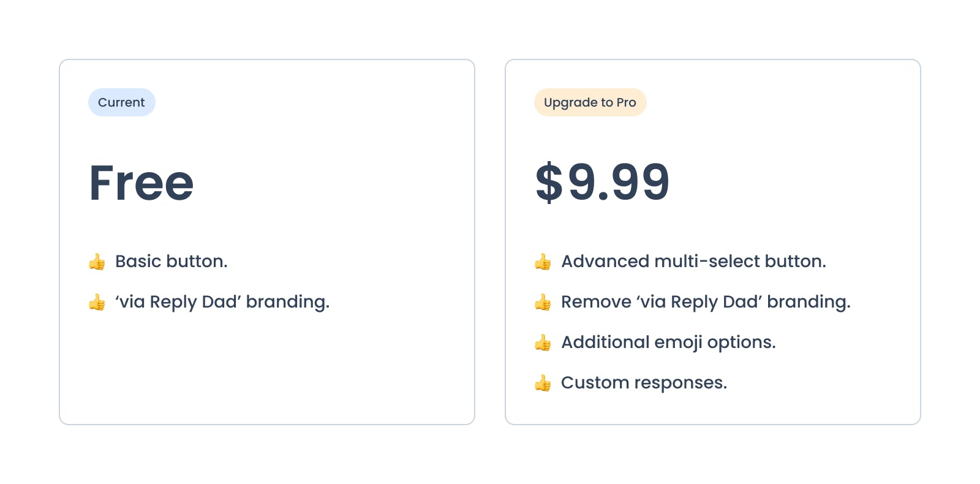Viewport: 980px width, 484px height.
Task: Click the thumbs-up icon beside Basic button
Action: point(97,262)
